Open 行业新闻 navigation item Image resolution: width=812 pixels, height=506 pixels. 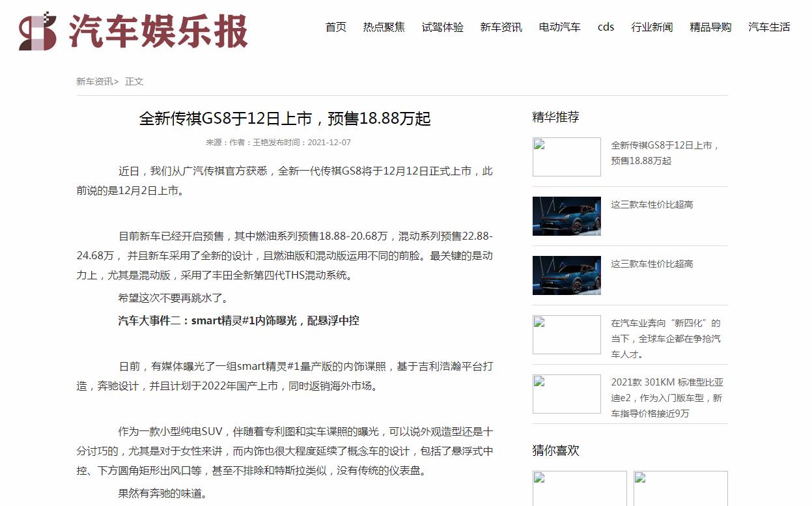click(x=652, y=27)
